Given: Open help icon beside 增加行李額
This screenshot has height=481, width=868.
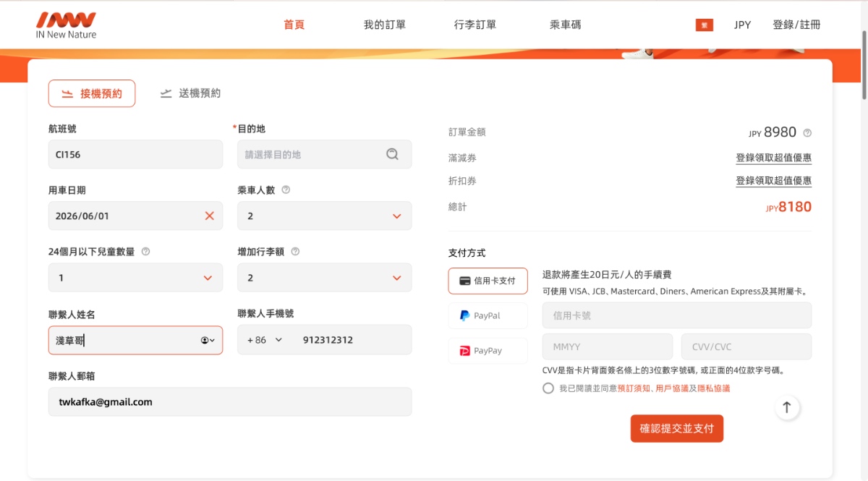Looking at the screenshot, I should [295, 252].
